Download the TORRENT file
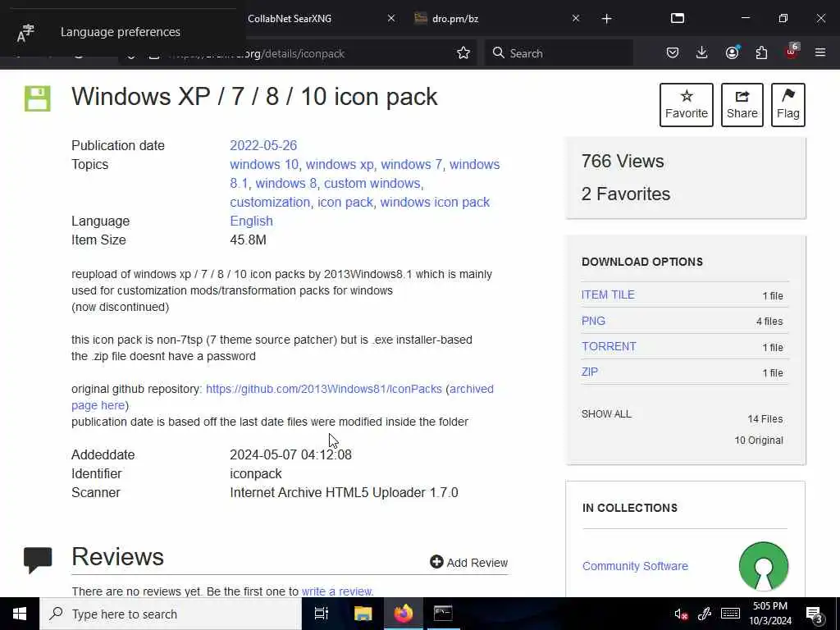 (609, 346)
